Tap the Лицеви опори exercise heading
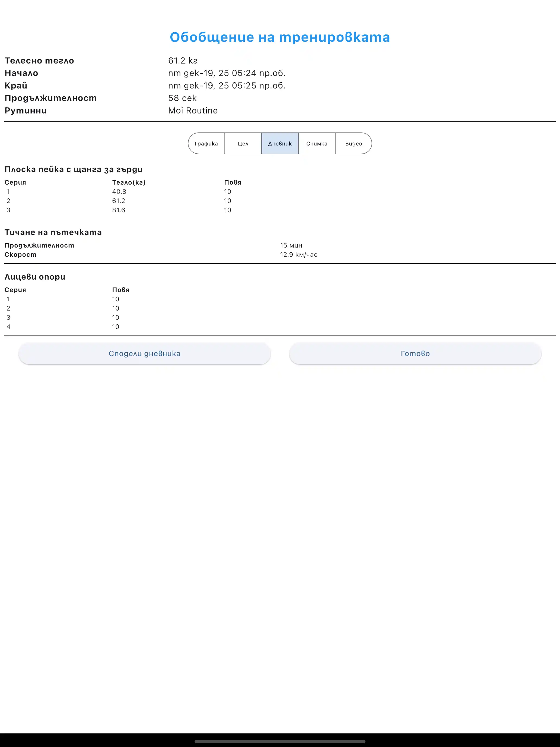Viewport: 560px width, 747px height. click(35, 277)
